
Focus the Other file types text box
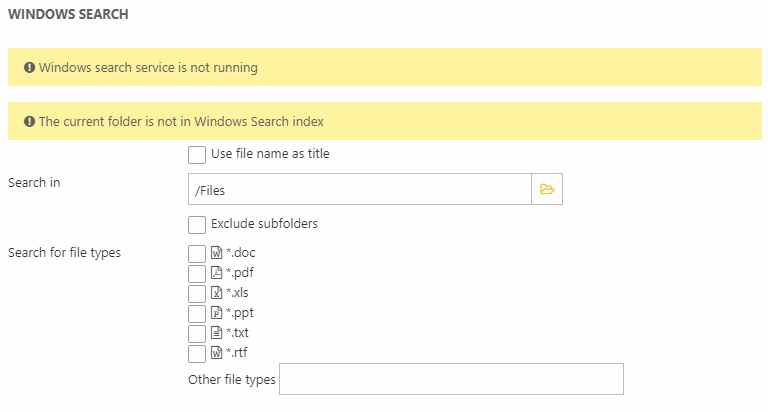coord(451,380)
